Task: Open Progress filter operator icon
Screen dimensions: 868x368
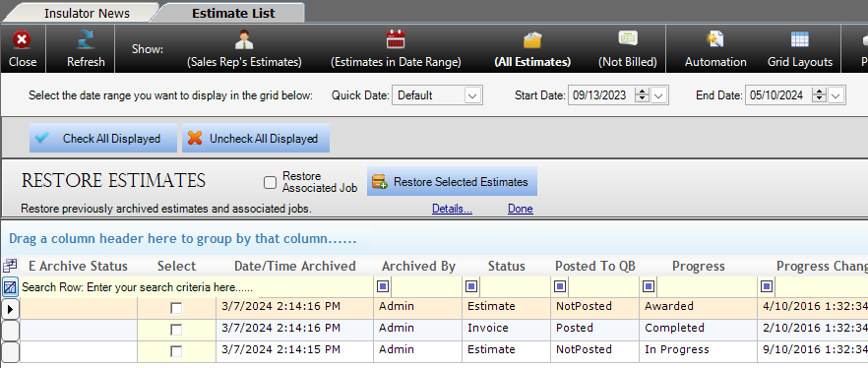Action: 649,286
